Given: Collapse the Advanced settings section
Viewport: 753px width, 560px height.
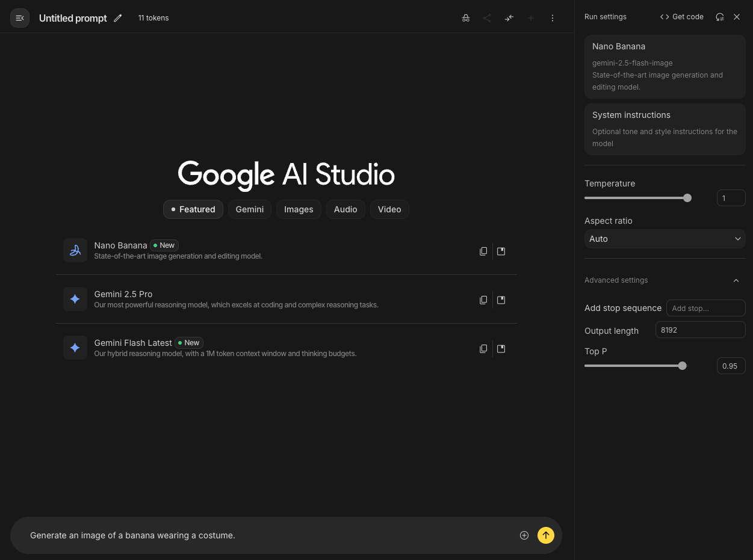Looking at the screenshot, I should [736, 280].
